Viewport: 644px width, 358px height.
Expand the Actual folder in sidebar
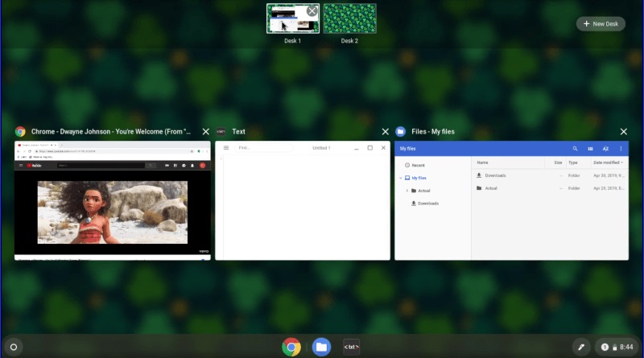407,191
